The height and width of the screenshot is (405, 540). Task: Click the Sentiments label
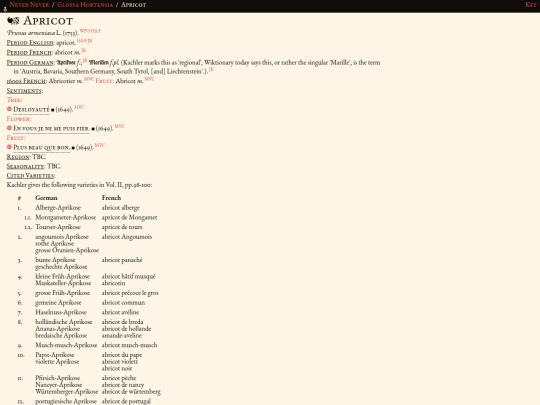(x=24, y=91)
